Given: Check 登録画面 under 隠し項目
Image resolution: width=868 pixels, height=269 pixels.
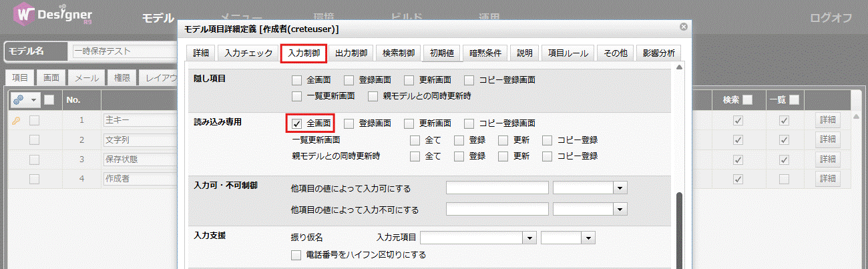Looking at the screenshot, I should (349, 80).
